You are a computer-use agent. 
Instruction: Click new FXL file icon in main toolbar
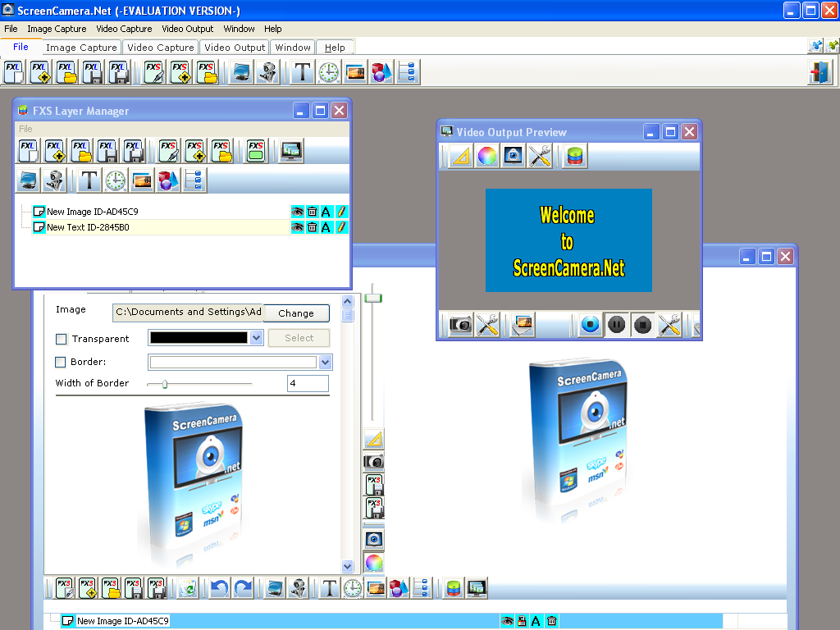(x=13, y=72)
